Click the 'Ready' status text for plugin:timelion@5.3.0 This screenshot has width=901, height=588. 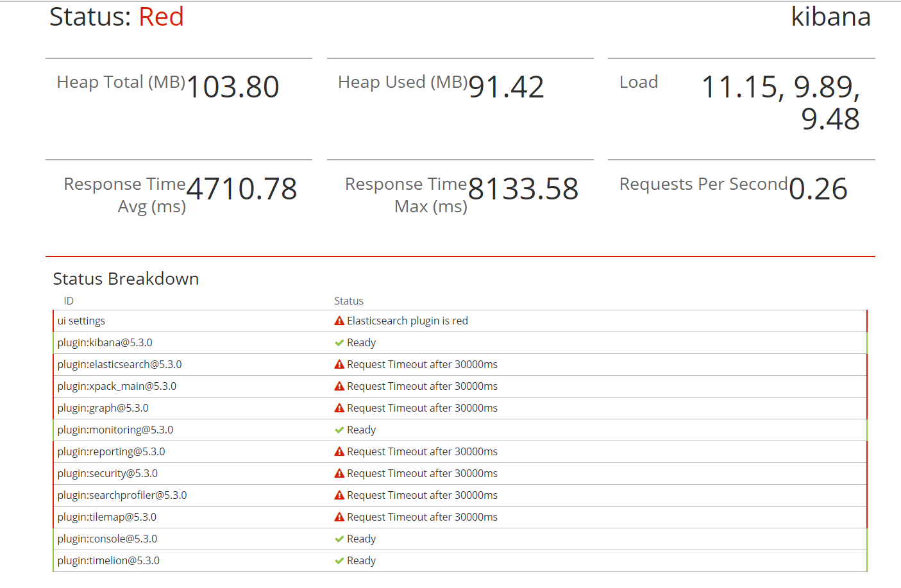[361, 560]
